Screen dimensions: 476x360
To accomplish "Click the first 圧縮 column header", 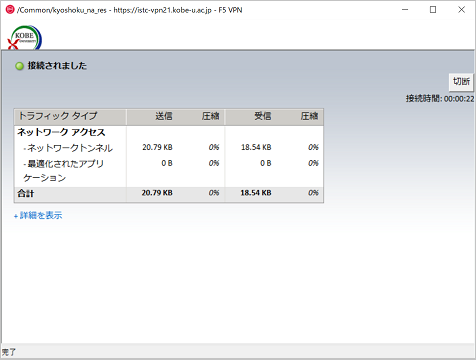I will 210,116.
